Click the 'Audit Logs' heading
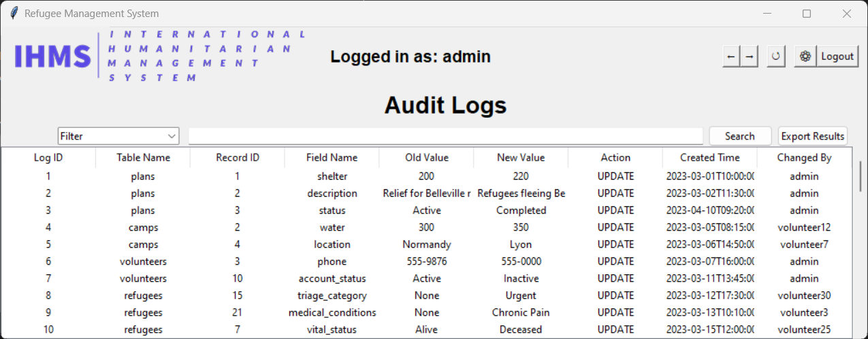868x339 pixels. point(445,106)
